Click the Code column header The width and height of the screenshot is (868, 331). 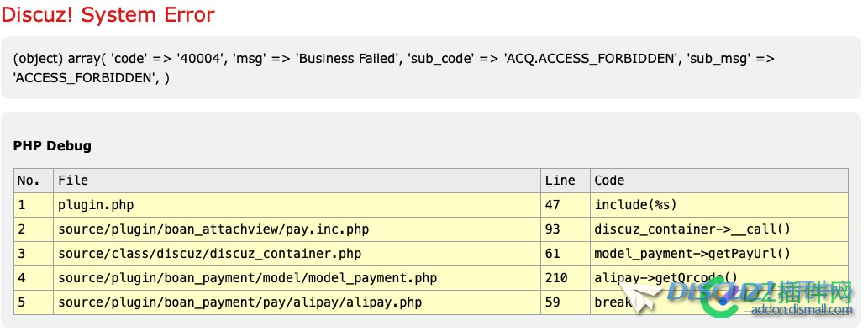pyautogui.click(x=719, y=181)
